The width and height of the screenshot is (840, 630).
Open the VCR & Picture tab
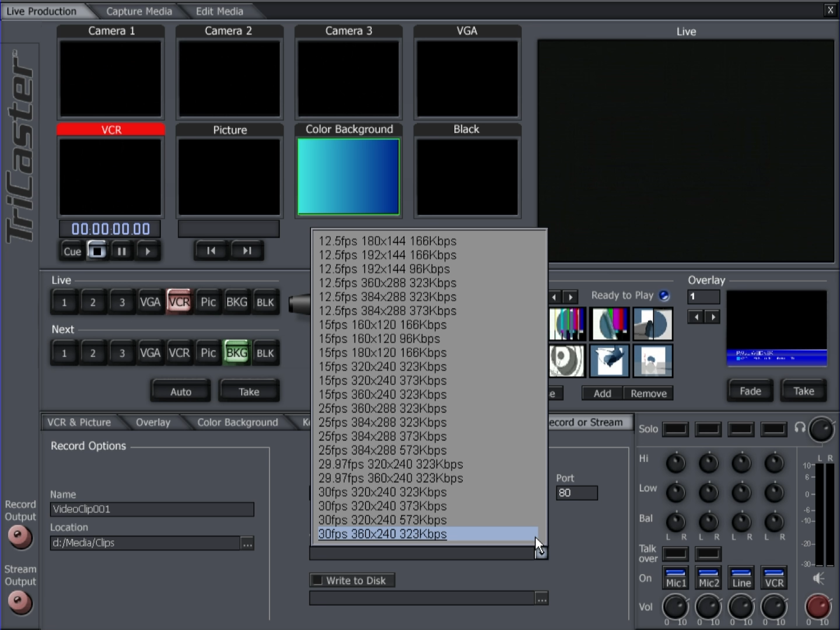(79, 422)
